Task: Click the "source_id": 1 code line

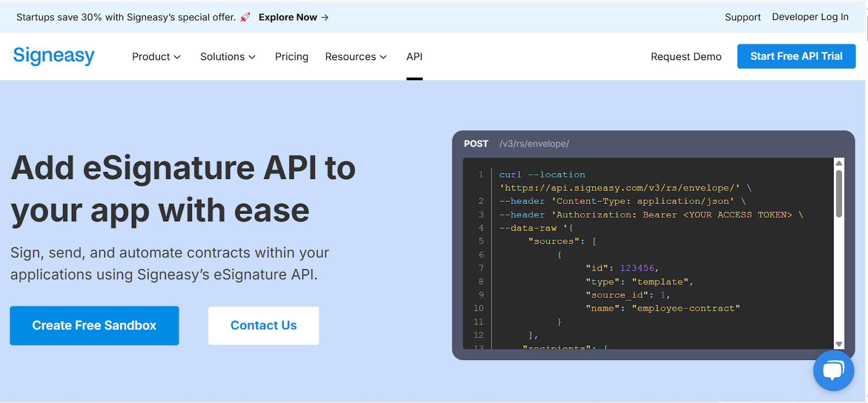Action: [628, 295]
